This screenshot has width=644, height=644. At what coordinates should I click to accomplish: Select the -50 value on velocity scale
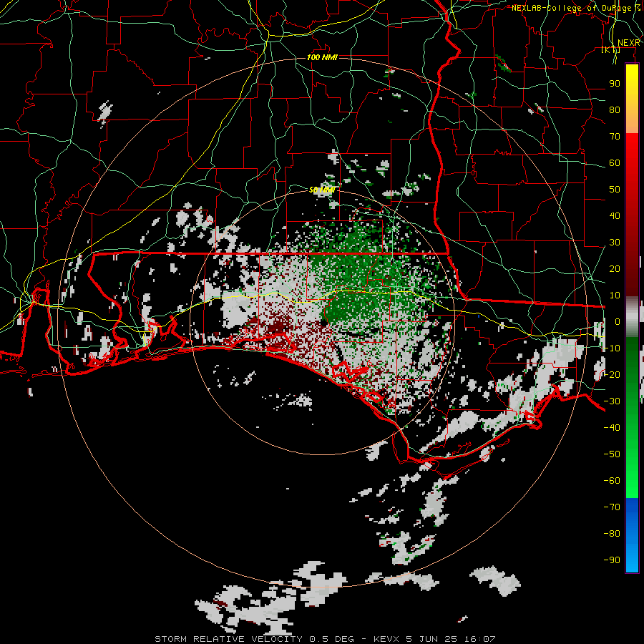612,454
